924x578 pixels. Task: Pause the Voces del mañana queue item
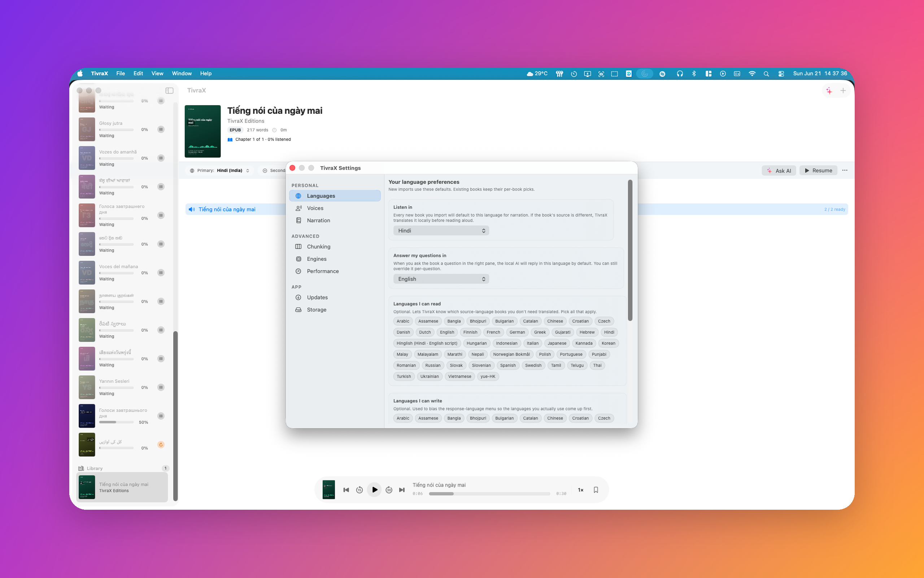161,273
